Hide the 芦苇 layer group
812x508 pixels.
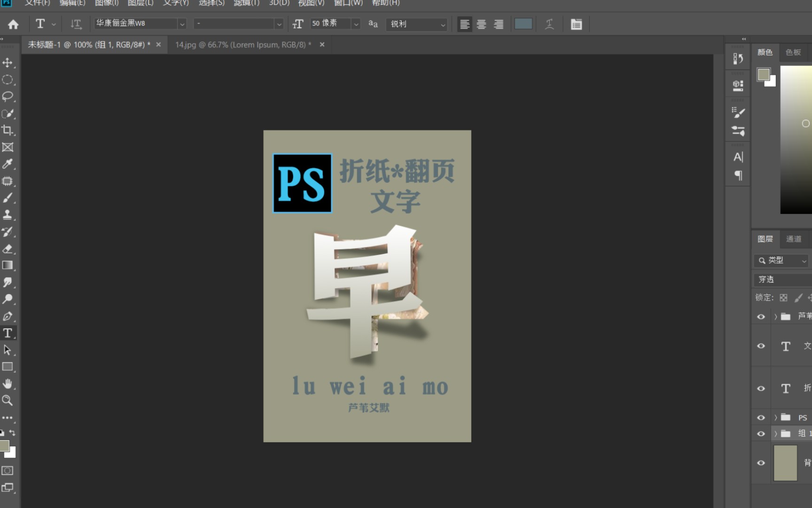[761, 317]
